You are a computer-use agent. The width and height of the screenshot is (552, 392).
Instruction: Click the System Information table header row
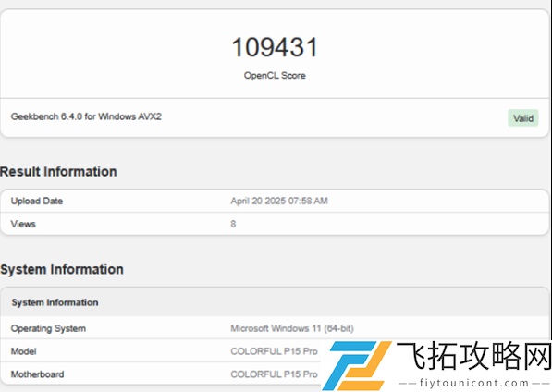point(275,302)
